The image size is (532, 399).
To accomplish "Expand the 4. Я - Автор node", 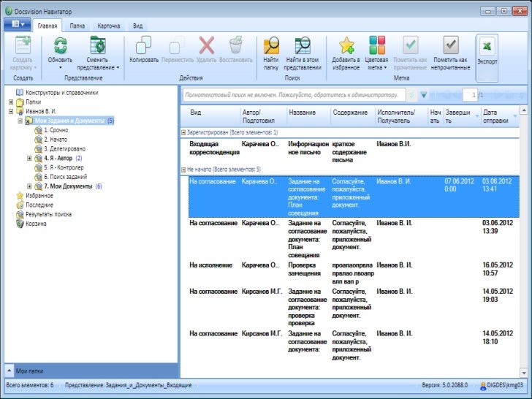I will (x=29, y=158).
